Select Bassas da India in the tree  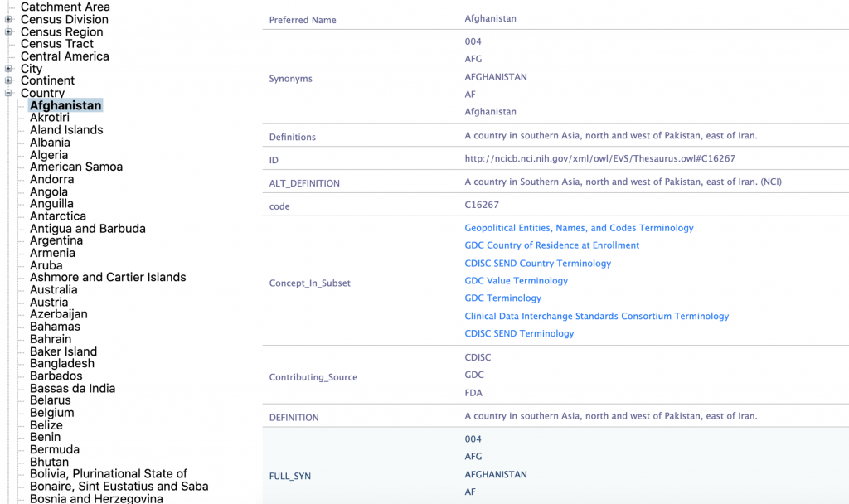tap(73, 388)
